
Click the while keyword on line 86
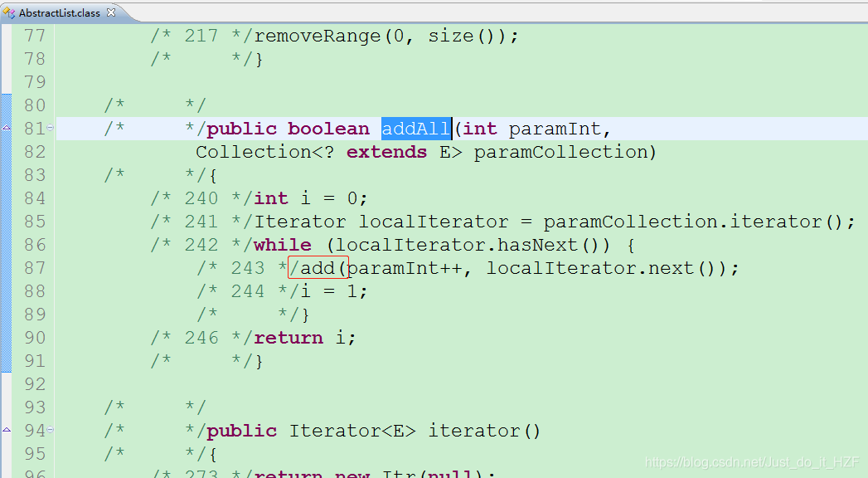[x=283, y=245]
